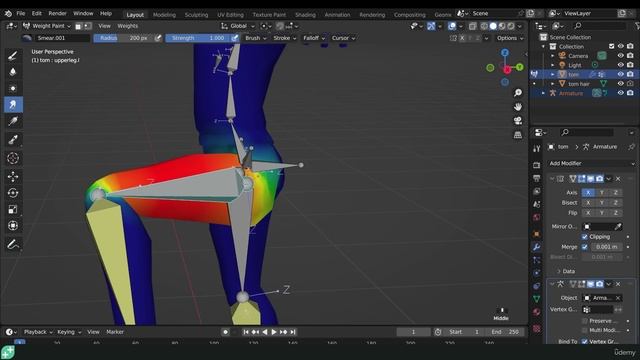Open the Brush settings dropdown
The width and height of the screenshot is (640, 360).
[x=256, y=38]
